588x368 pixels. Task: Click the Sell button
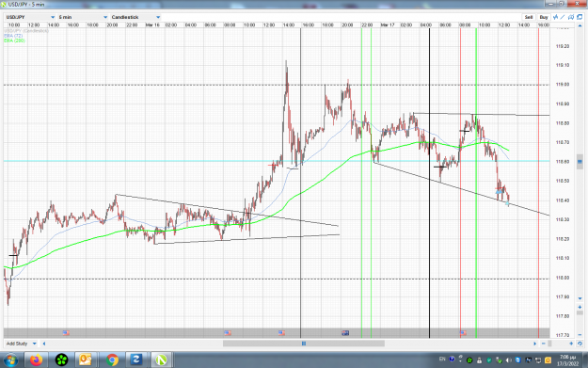(529, 17)
